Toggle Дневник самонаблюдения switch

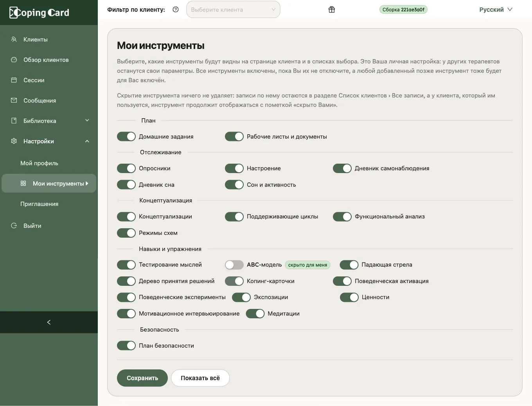point(342,168)
